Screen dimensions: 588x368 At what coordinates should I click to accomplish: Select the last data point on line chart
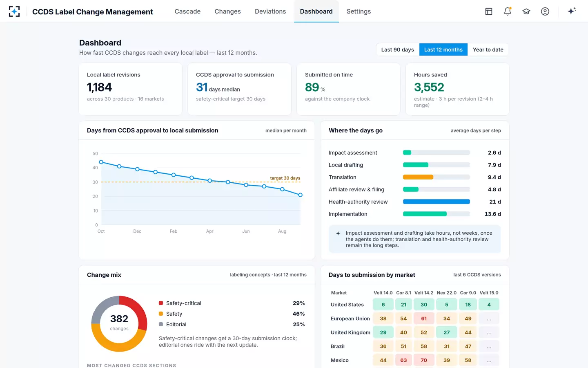click(301, 195)
